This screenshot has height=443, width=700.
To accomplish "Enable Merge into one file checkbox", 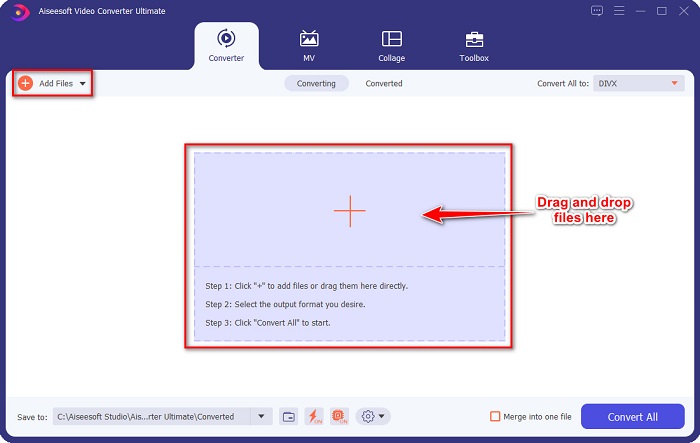I will click(495, 417).
